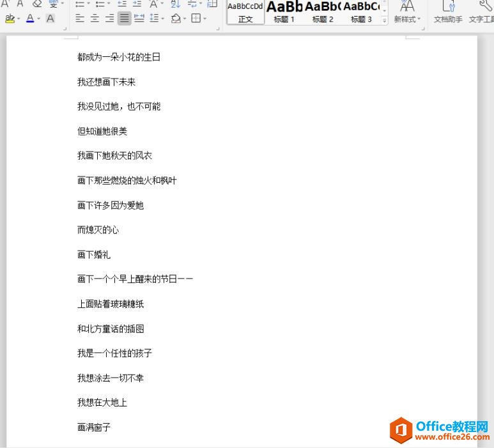The width and height of the screenshot is (494, 448).
Task: Align text to the left
Action: (x=80, y=19)
